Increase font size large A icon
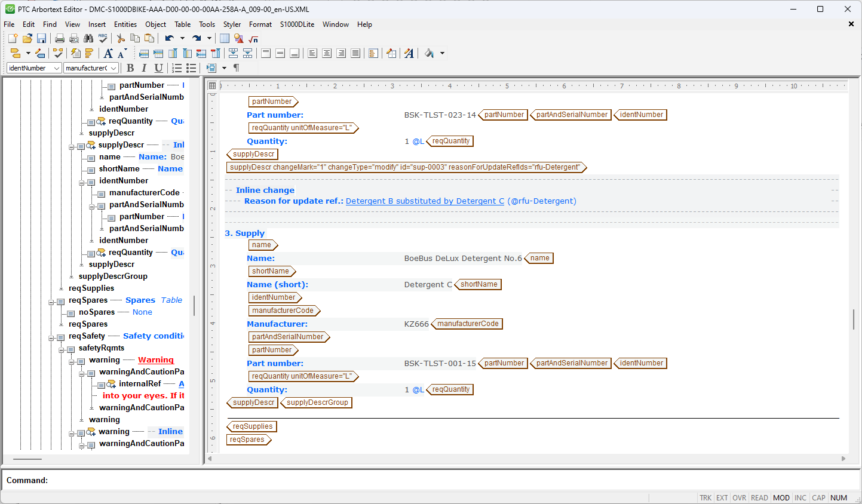Viewport: 862px width, 504px height. tap(108, 53)
